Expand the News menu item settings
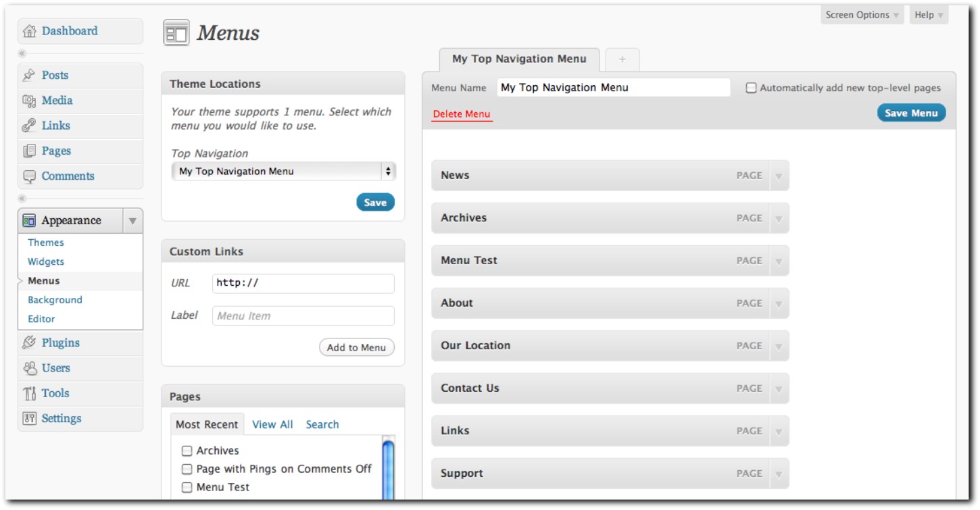This screenshot has height=510, width=980. [x=779, y=176]
